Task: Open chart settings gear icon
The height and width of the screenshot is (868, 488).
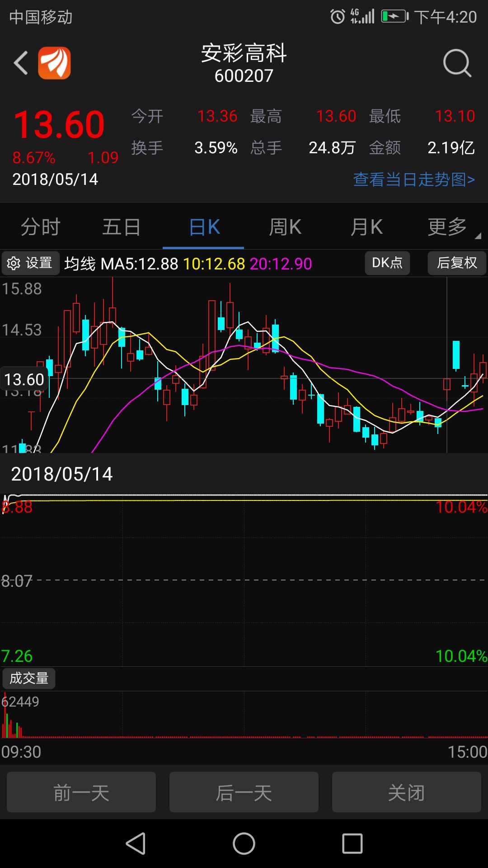Action: 14,263
